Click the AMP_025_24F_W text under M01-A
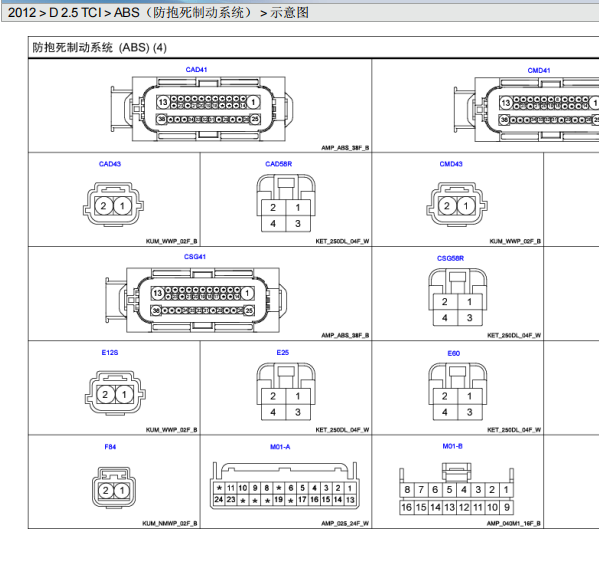The height and width of the screenshot is (566, 599). pyautogui.click(x=345, y=523)
